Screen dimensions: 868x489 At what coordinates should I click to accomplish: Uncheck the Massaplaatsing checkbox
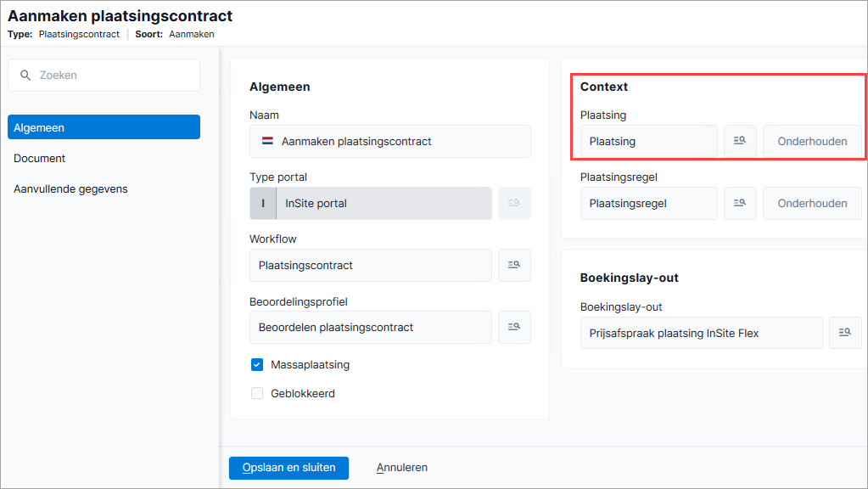(x=257, y=364)
